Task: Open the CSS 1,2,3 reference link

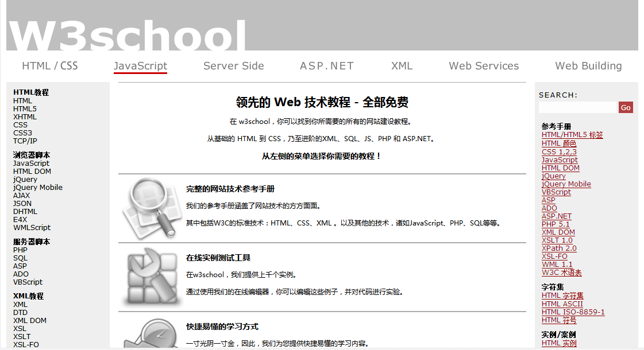Action: (559, 151)
